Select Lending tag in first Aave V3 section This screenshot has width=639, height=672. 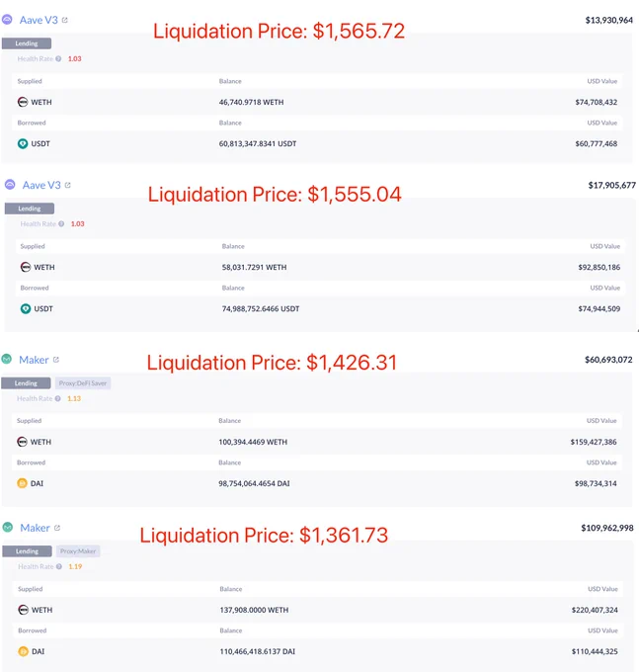27,43
